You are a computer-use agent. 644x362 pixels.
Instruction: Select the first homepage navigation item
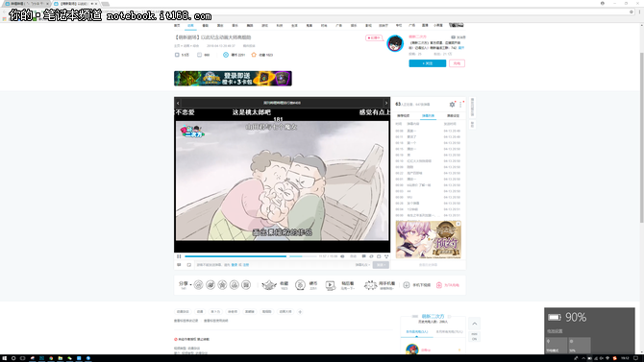click(177, 26)
